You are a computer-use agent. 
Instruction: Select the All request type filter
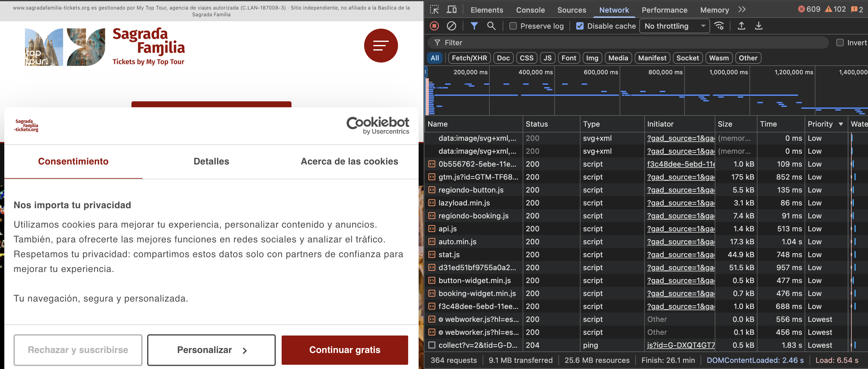(x=435, y=58)
